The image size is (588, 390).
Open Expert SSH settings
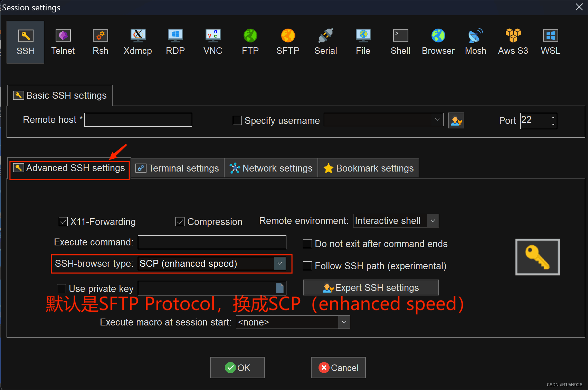[371, 287]
